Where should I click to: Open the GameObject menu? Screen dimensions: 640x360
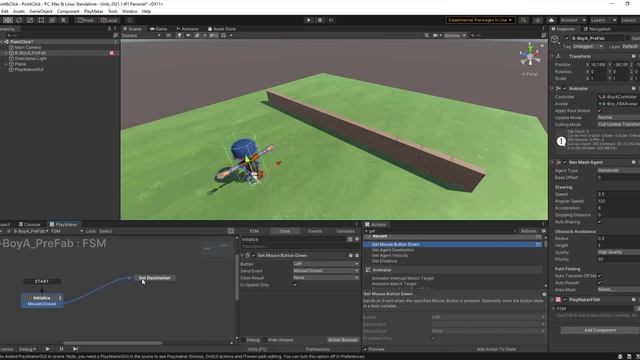click(x=41, y=11)
